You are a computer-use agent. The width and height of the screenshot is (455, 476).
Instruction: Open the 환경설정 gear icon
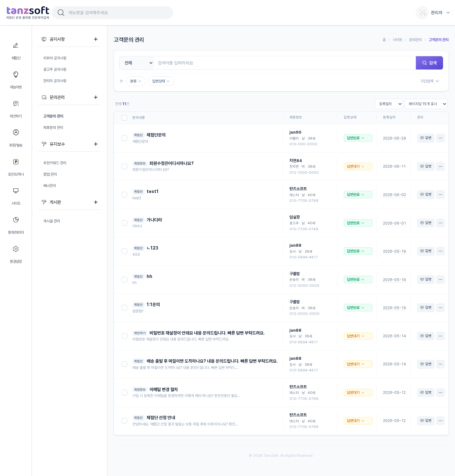click(x=16, y=249)
